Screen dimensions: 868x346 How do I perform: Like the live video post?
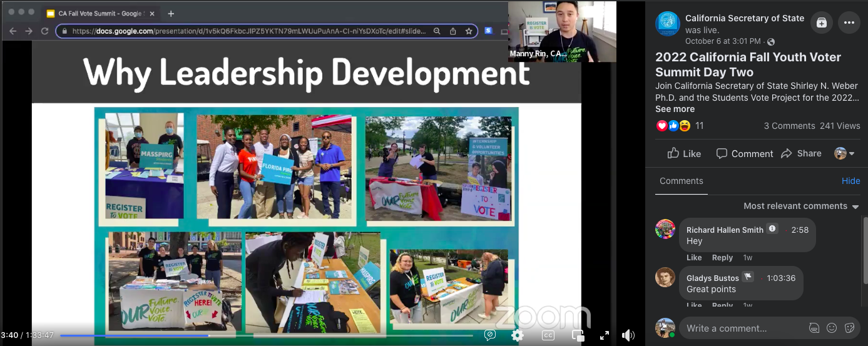coord(684,153)
